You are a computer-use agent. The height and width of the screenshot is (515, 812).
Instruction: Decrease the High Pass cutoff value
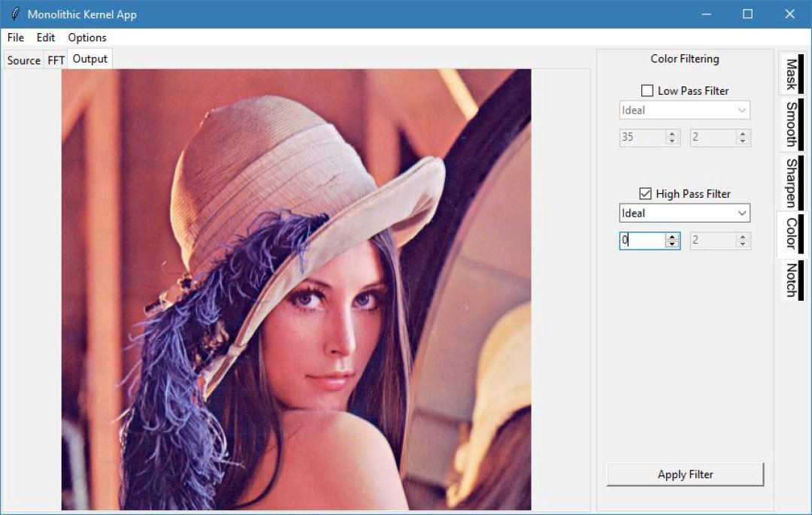[672, 244]
